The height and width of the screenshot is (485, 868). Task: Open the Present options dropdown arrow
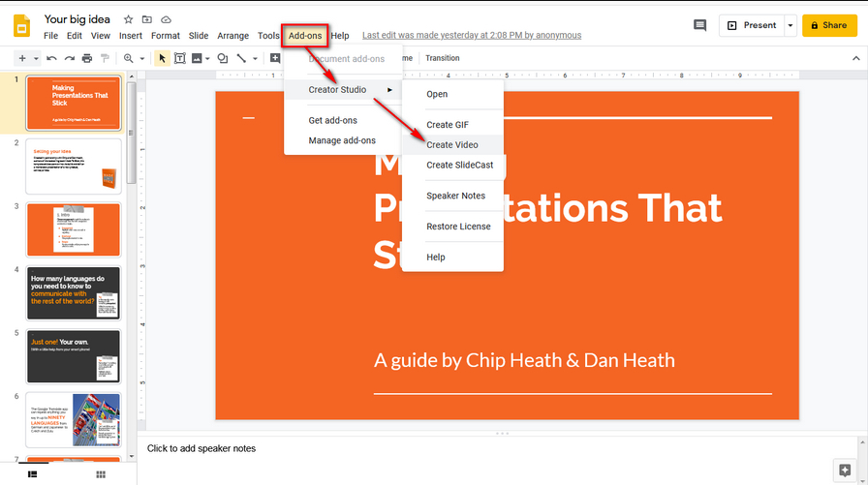coord(790,25)
